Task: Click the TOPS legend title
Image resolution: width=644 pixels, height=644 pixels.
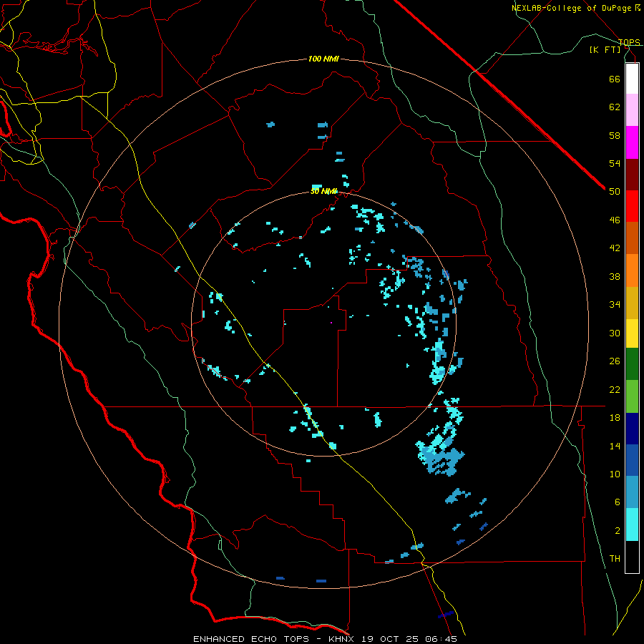Action: [x=629, y=42]
